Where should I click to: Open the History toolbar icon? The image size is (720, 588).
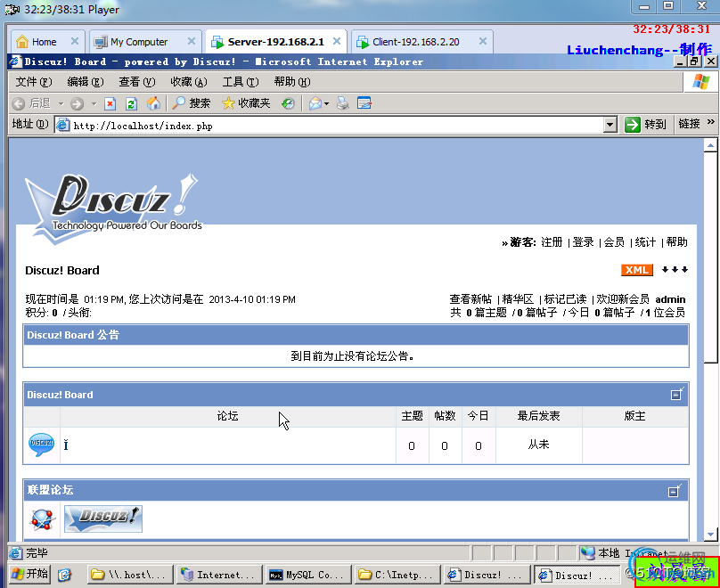click(288, 103)
